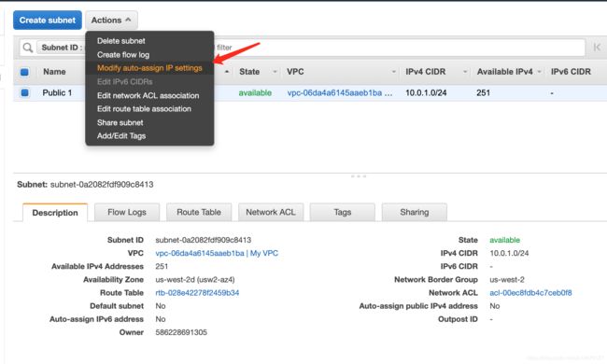Click the Create subnet button
607x364 pixels.
[x=48, y=21]
